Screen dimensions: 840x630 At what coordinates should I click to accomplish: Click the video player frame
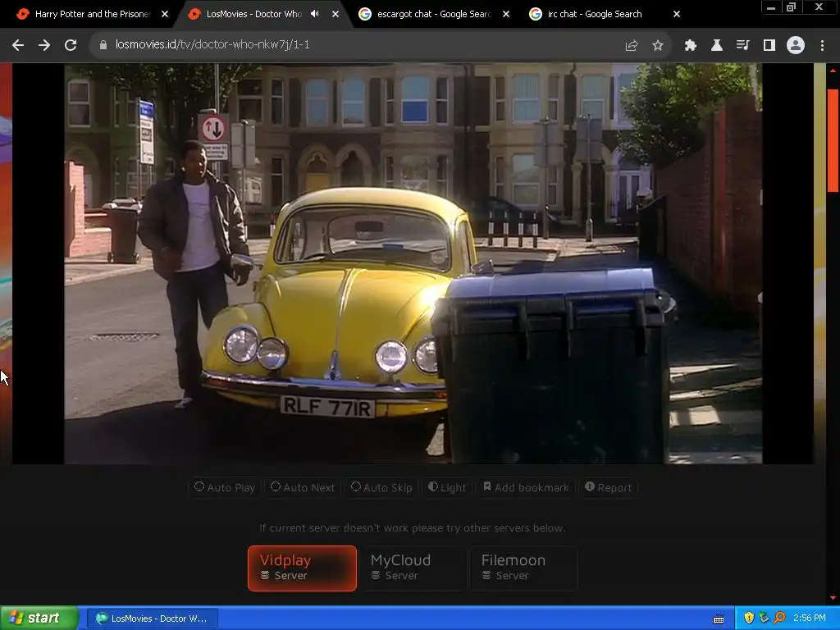[x=413, y=263]
